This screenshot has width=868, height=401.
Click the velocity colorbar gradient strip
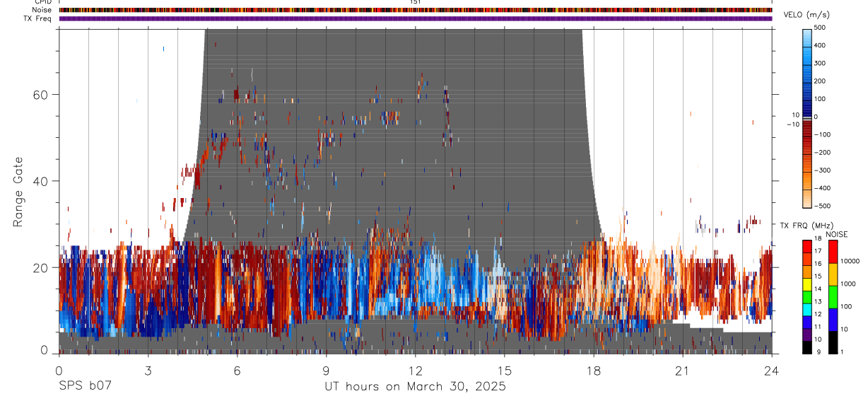[x=808, y=117]
